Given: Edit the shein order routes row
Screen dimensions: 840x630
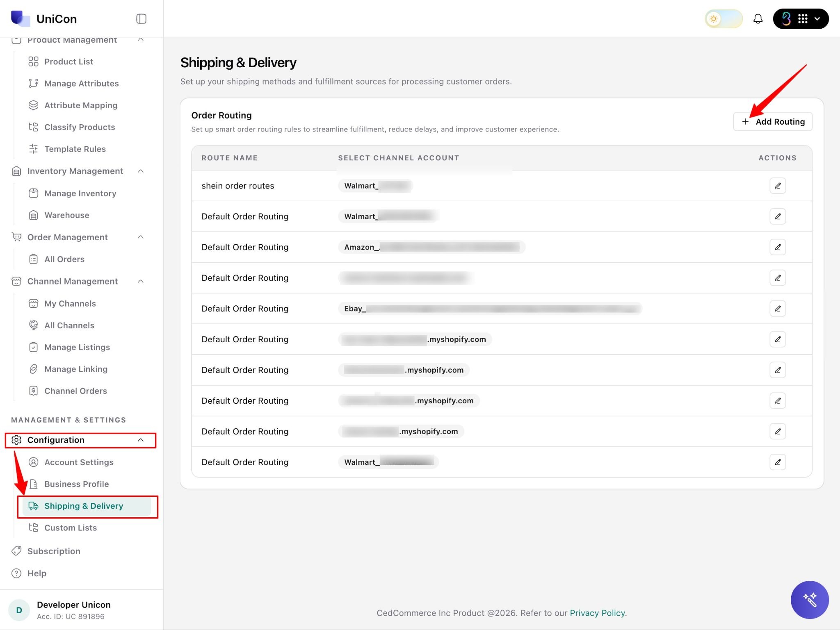Looking at the screenshot, I should pos(777,186).
